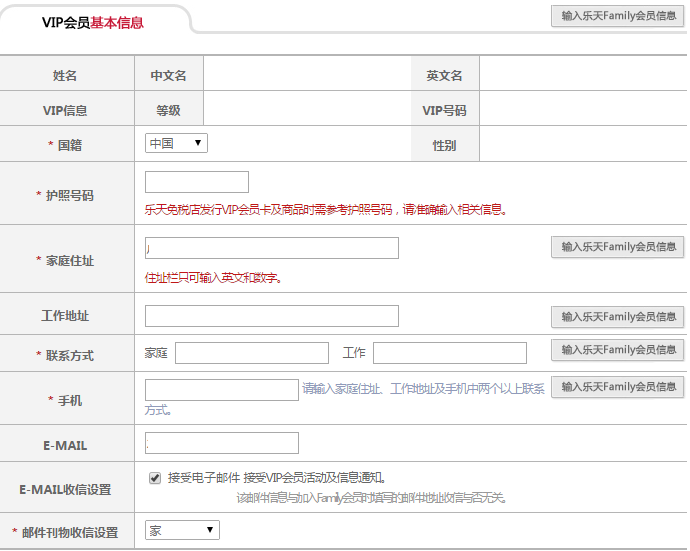The width and height of the screenshot is (690, 551).
Task: Click the 家庭 phone field in 联系方式
Action: click(252, 353)
